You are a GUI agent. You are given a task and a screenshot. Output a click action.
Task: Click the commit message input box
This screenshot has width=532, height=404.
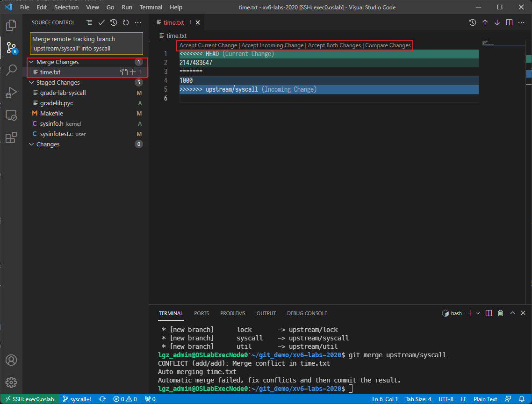pos(86,43)
